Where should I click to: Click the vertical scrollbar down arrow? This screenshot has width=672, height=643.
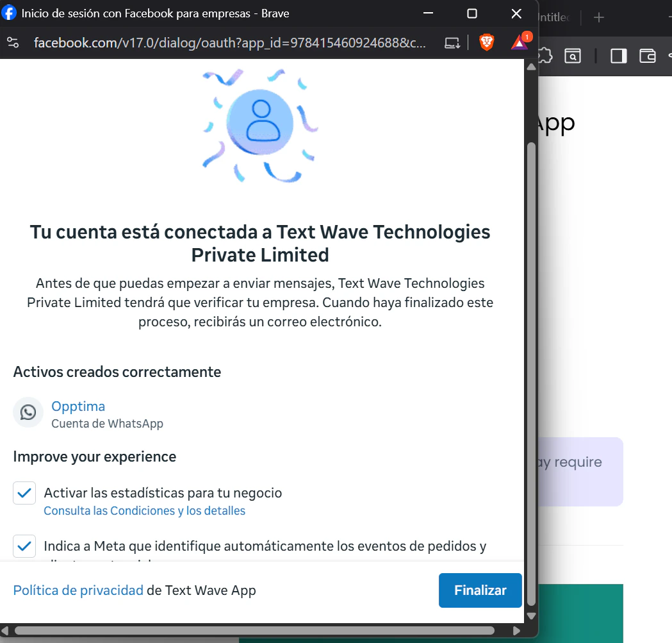[532, 616]
